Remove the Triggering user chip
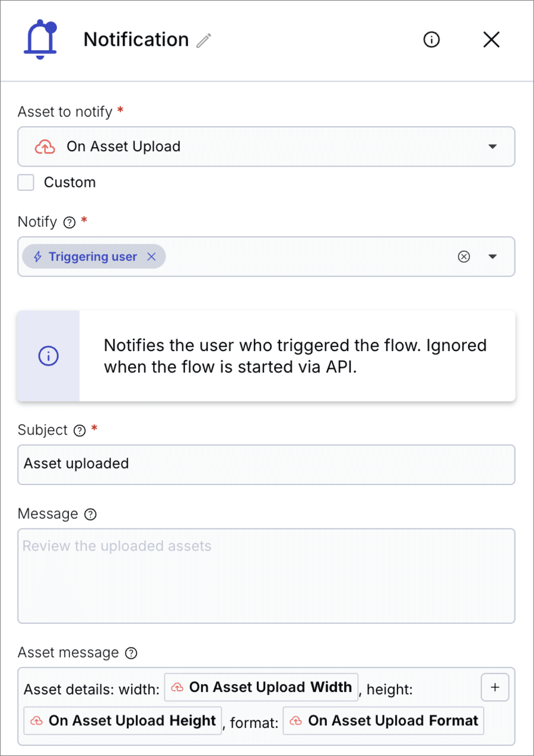Screen dimensions: 534x756 point(151,257)
